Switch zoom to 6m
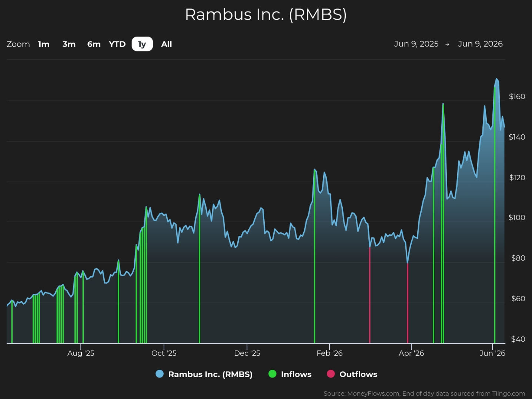The height and width of the screenshot is (399, 532). pos(94,44)
